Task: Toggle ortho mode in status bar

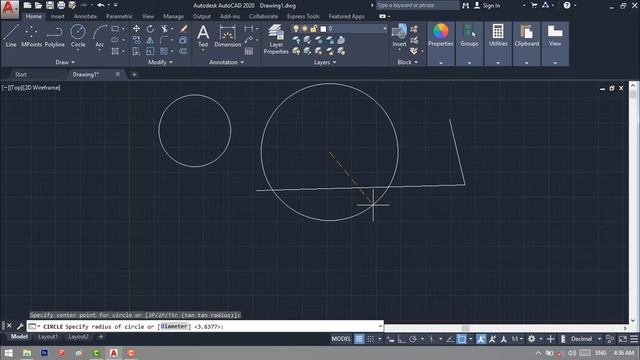Action: (401, 339)
